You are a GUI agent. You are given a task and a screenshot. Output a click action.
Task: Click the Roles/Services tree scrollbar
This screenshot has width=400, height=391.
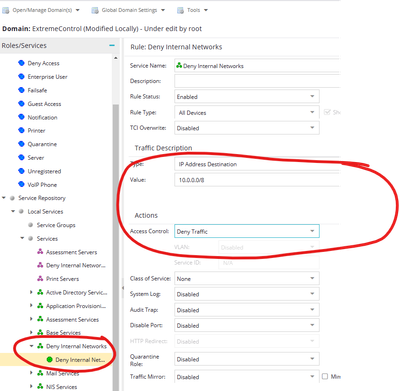tap(116, 247)
